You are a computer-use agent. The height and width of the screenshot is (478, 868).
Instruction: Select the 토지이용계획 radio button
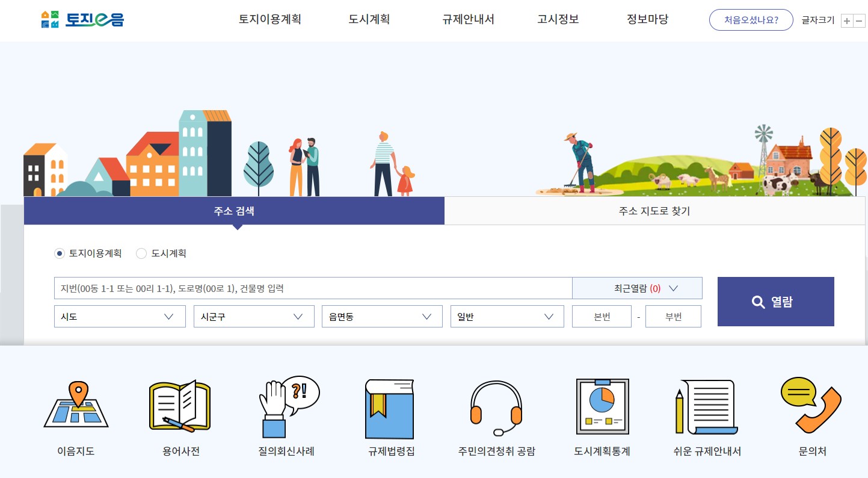click(59, 253)
